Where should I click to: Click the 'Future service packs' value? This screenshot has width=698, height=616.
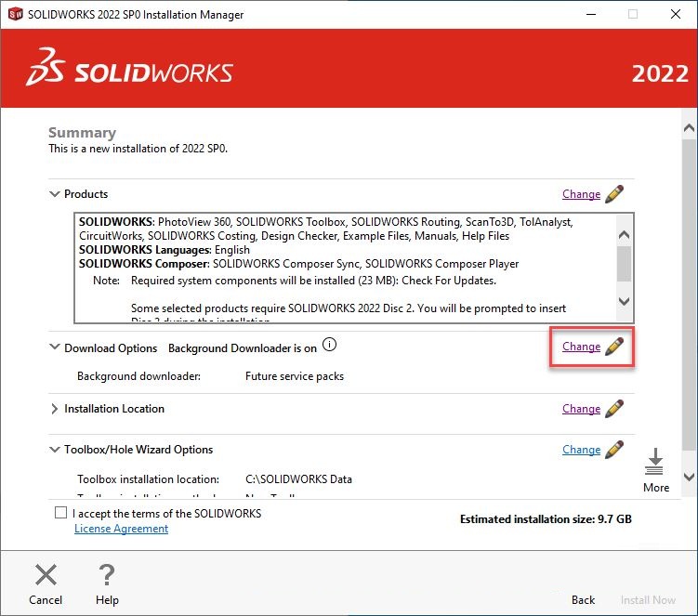click(295, 376)
